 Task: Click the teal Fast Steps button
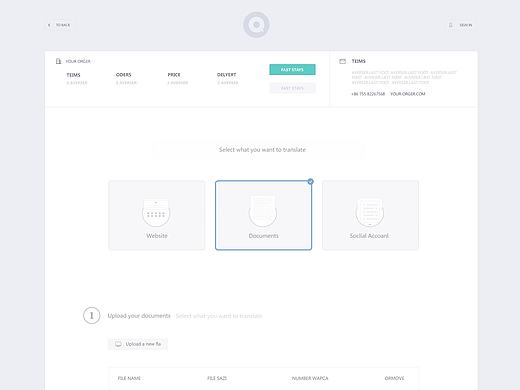pos(292,70)
